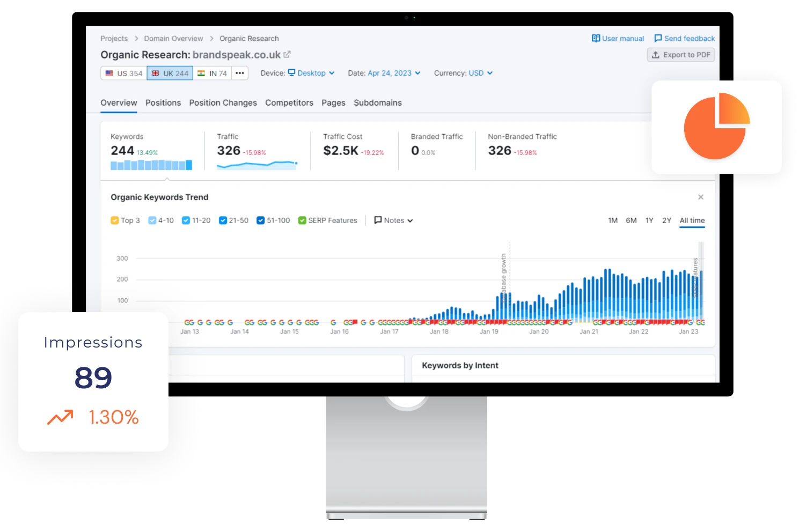Open the Device Desktop dropdown

[x=312, y=73]
